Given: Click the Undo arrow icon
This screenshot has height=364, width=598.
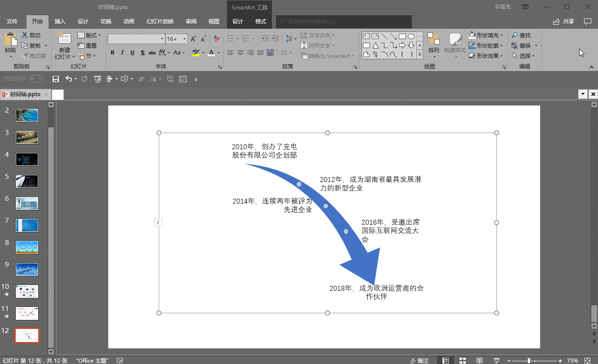Looking at the screenshot, I should click(68, 79).
